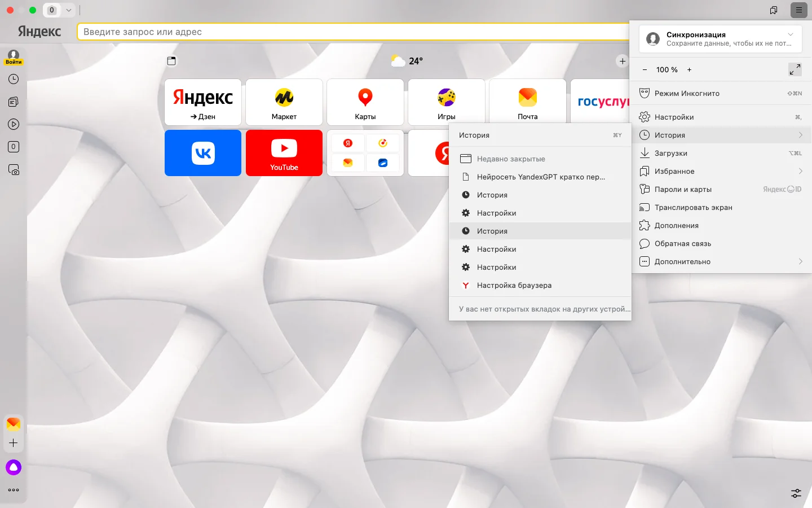This screenshot has height=508, width=812.
Task: Click the stacked pages icon in left sidebar
Action: [x=14, y=102]
